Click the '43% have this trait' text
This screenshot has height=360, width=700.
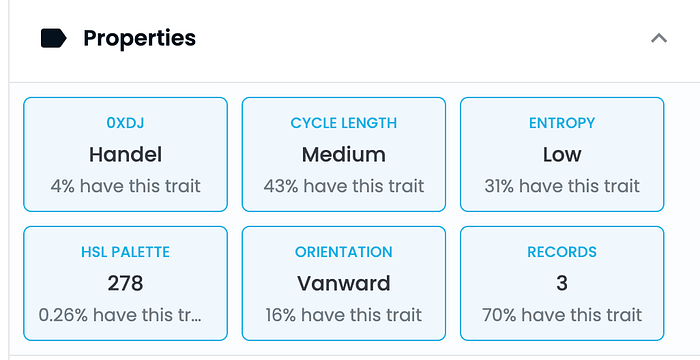(344, 186)
